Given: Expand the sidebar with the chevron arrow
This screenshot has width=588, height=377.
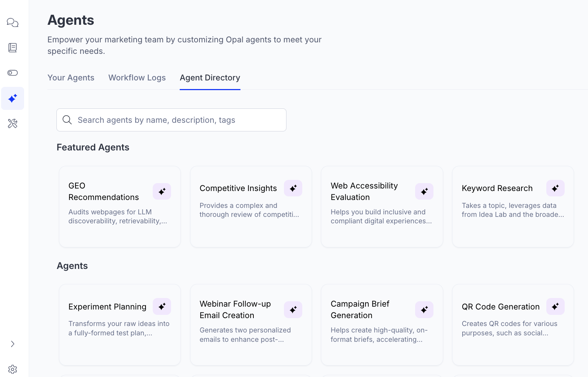Looking at the screenshot, I should [x=13, y=344].
